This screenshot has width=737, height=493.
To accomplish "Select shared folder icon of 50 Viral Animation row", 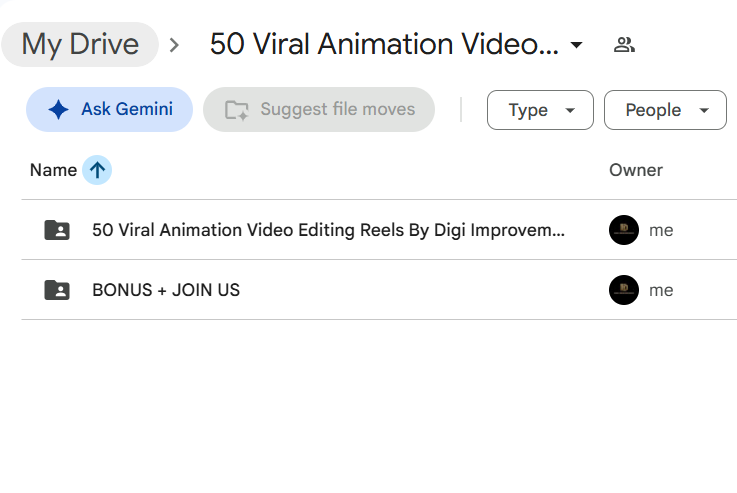I will 57,230.
